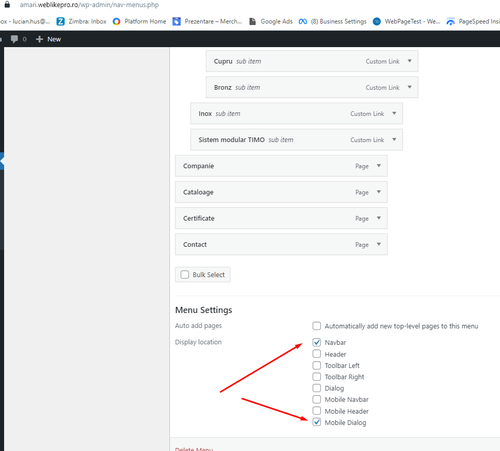Click the Display location label
The image size is (500, 451).
pyautogui.click(x=198, y=342)
